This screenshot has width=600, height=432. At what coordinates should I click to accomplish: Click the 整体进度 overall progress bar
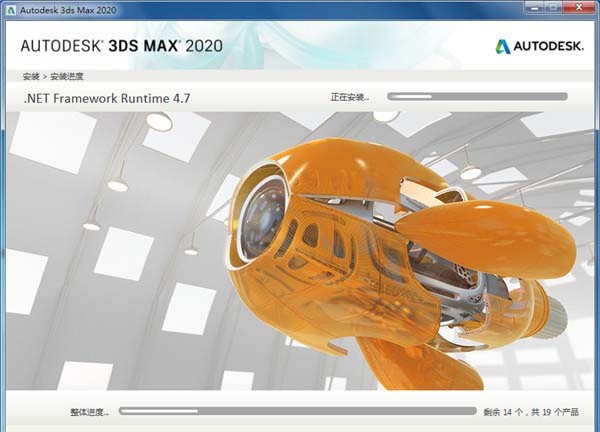(x=298, y=411)
